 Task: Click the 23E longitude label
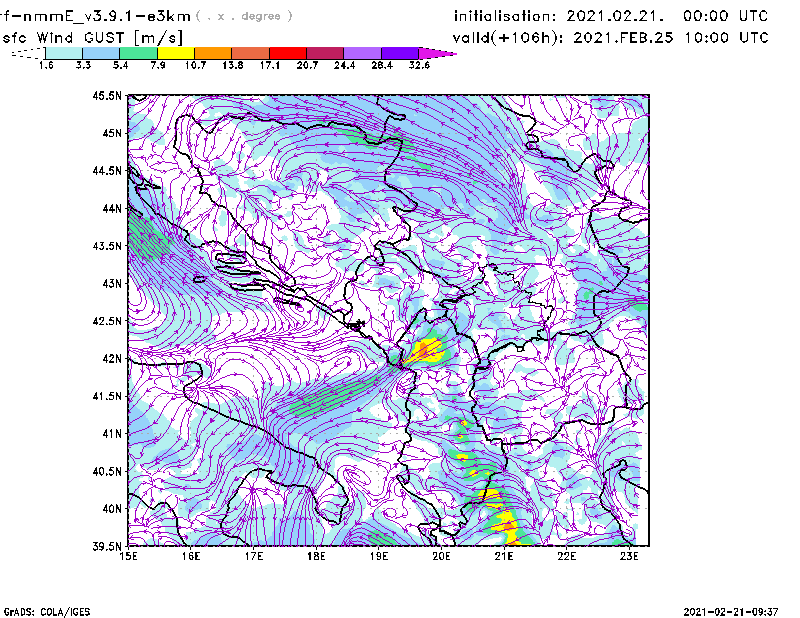coord(629,556)
